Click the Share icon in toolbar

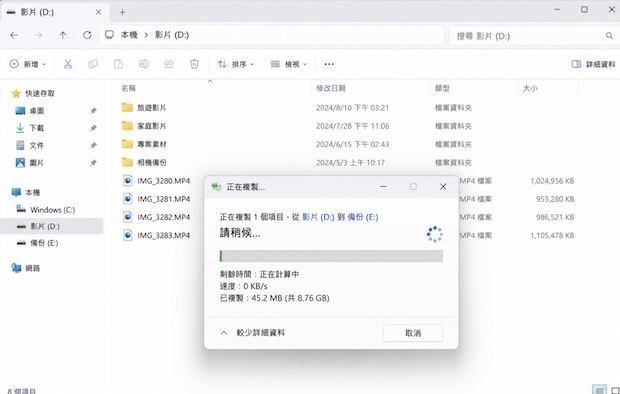tap(169, 64)
